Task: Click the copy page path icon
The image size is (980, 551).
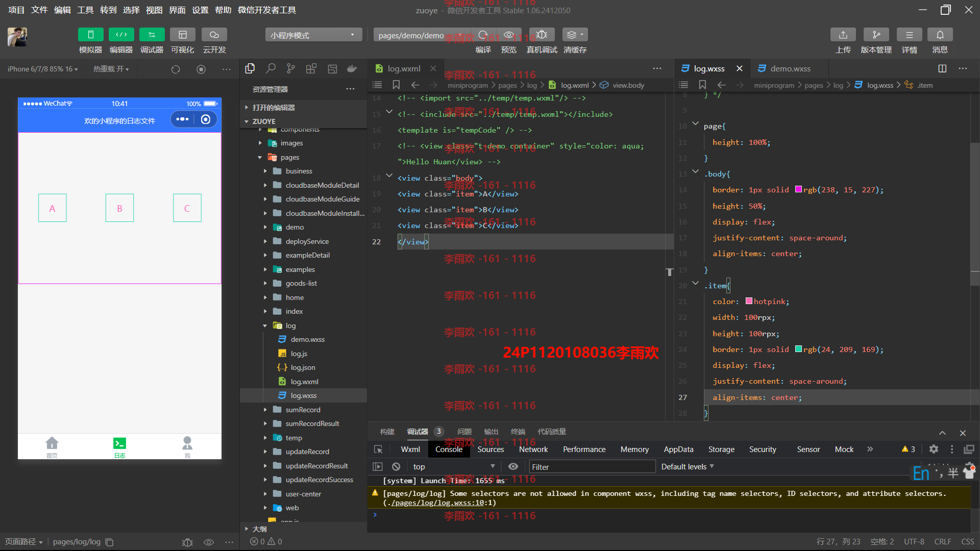Action: click(109, 542)
